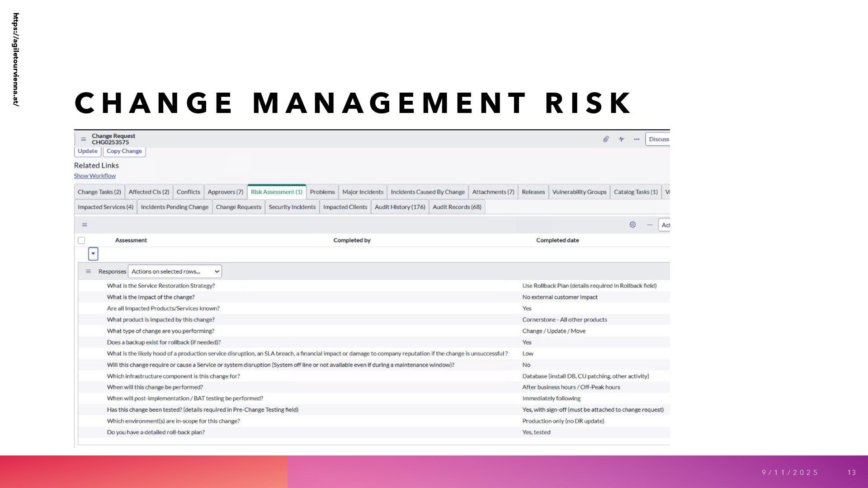Open the Responses list menu icon
Image resolution: width=868 pixels, height=488 pixels.
point(88,272)
